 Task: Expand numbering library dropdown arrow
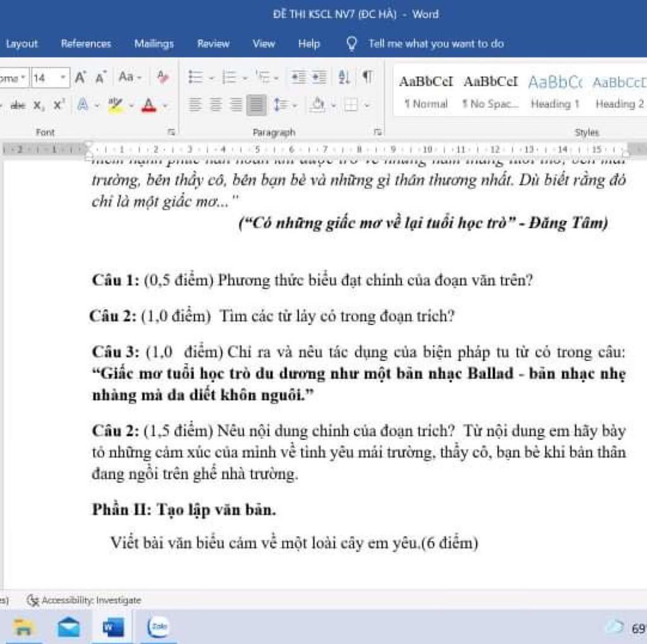245,78
